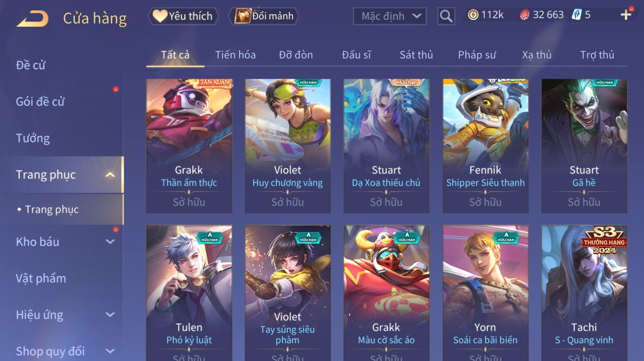Select the Trang phục sub-item
This screenshot has width=644, height=361.
(x=52, y=209)
